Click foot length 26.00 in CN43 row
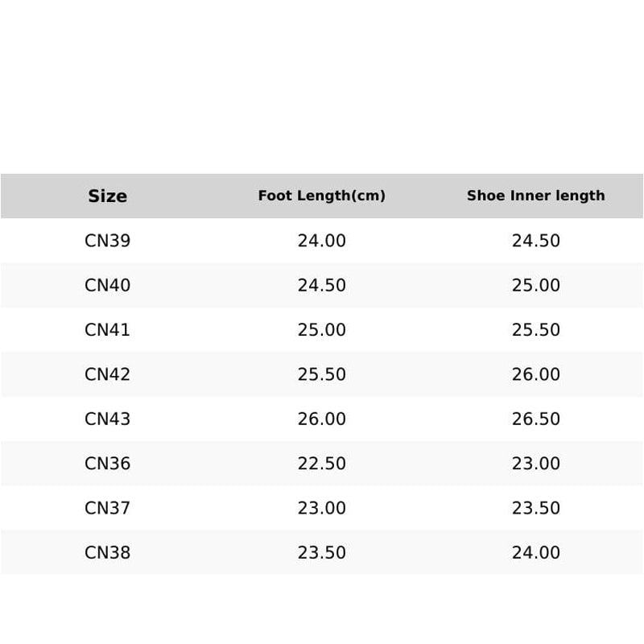Screen dimensions: 644x644 [321, 419]
